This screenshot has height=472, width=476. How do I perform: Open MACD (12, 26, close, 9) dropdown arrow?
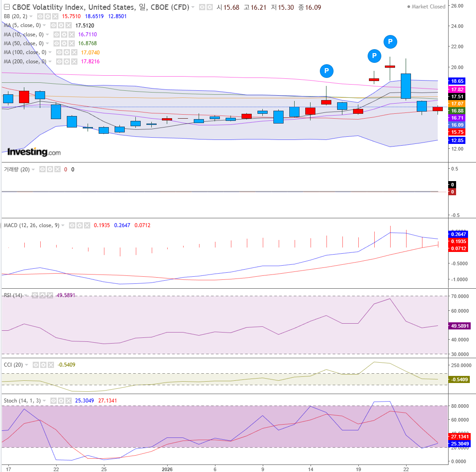(63, 225)
